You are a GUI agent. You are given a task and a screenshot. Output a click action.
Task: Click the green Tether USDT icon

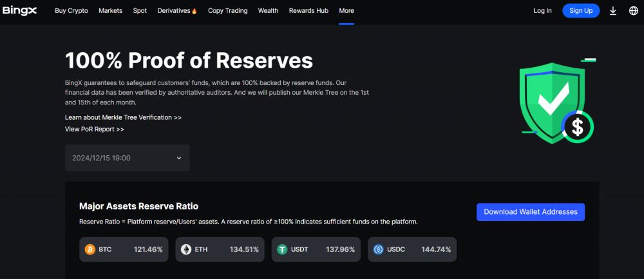pos(282,249)
